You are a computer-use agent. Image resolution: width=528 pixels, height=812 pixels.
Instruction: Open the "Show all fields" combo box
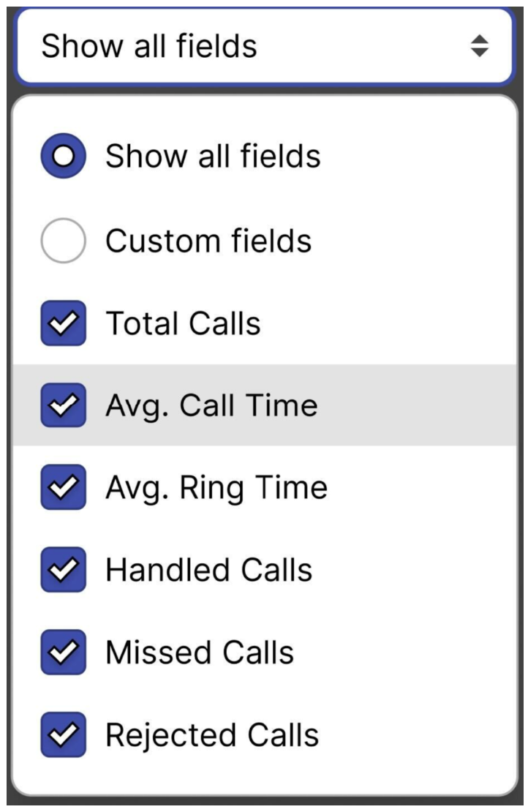click(x=263, y=47)
